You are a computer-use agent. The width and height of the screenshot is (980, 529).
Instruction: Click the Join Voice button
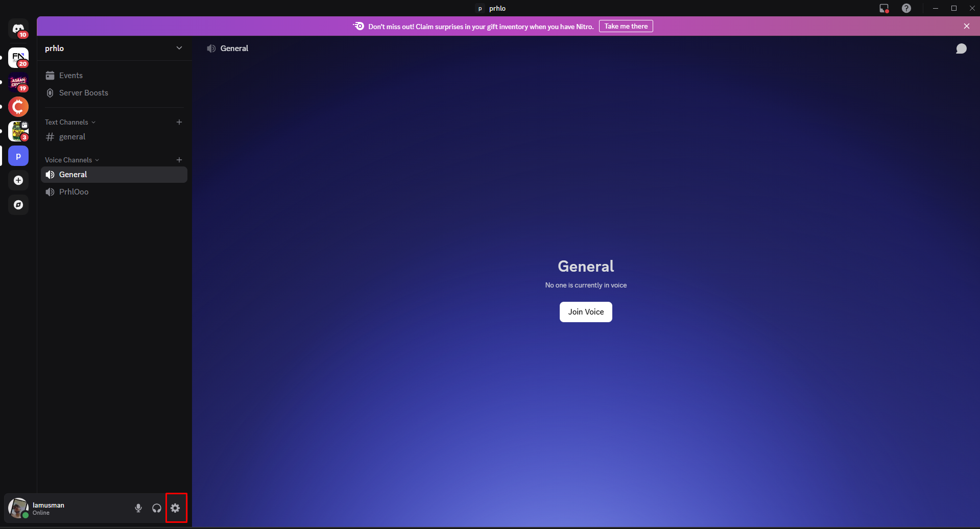click(x=585, y=312)
